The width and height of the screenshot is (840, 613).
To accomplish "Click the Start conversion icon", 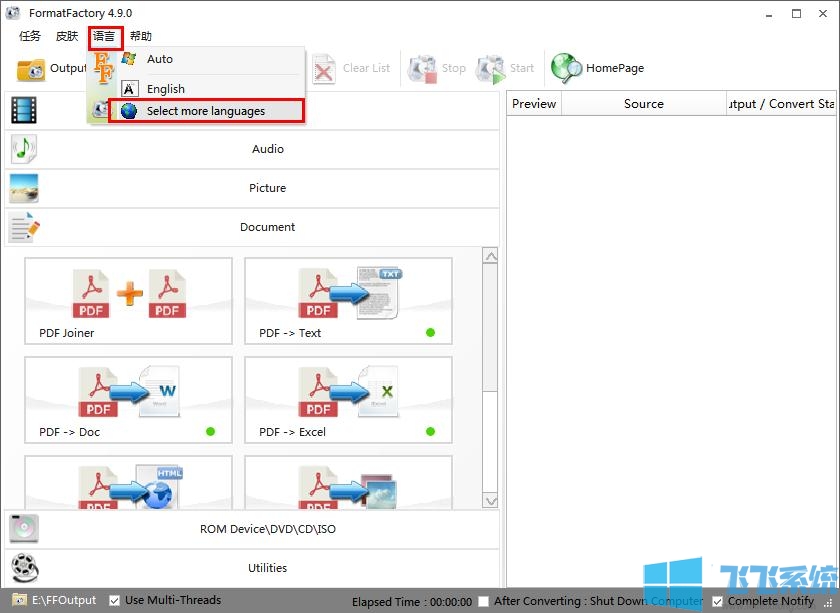I will pyautogui.click(x=491, y=69).
